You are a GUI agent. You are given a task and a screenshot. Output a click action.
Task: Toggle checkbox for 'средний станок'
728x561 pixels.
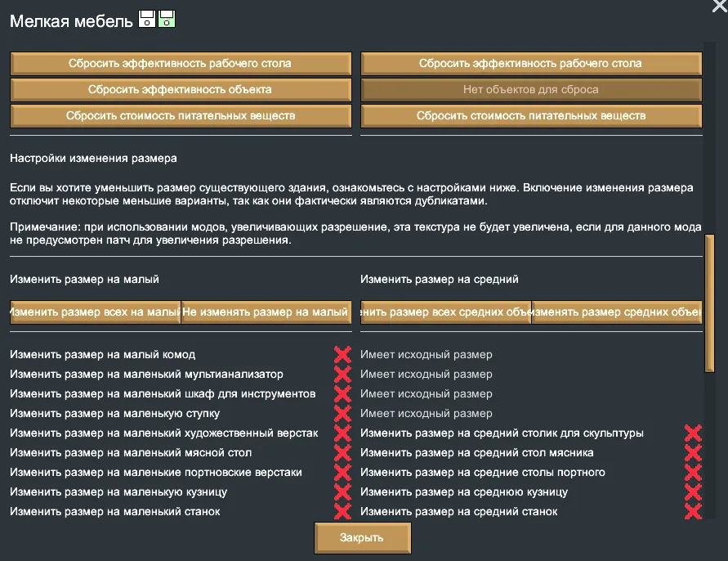pos(693,512)
